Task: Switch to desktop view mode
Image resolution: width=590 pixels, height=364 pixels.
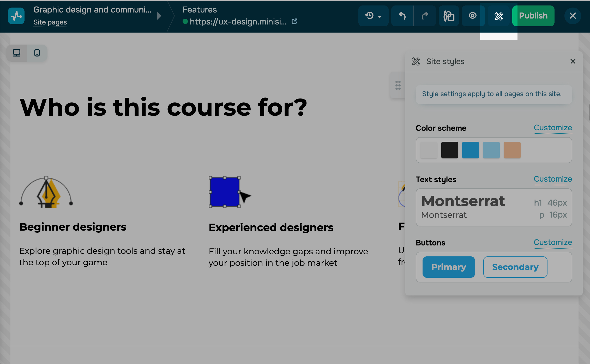Action: pyautogui.click(x=17, y=53)
